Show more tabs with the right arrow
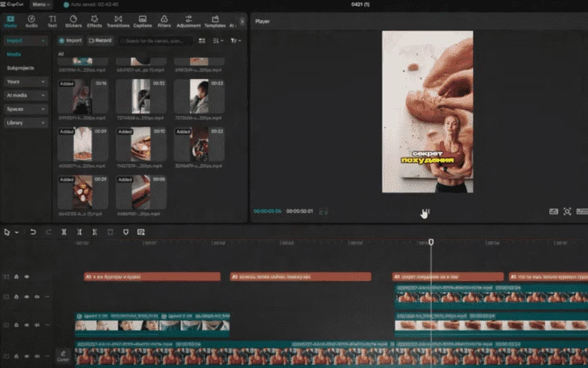Viewport: 588px width, 368px height. point(242,22)
